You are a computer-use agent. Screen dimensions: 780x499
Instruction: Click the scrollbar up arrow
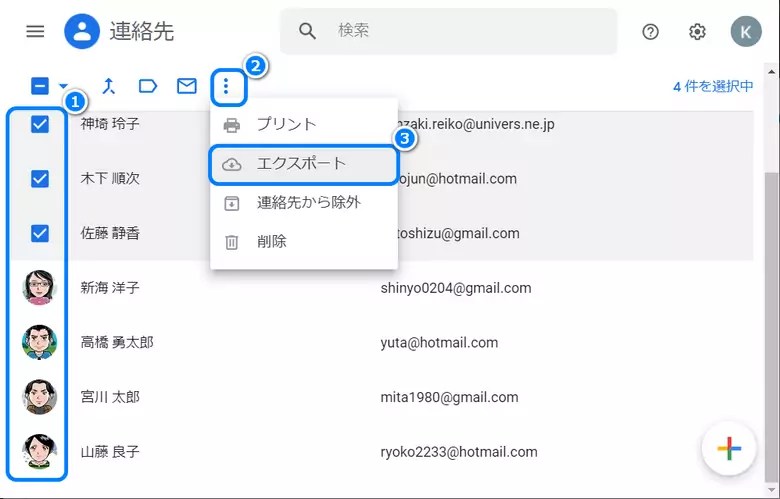pyautogui.click(x=772, y=73)
